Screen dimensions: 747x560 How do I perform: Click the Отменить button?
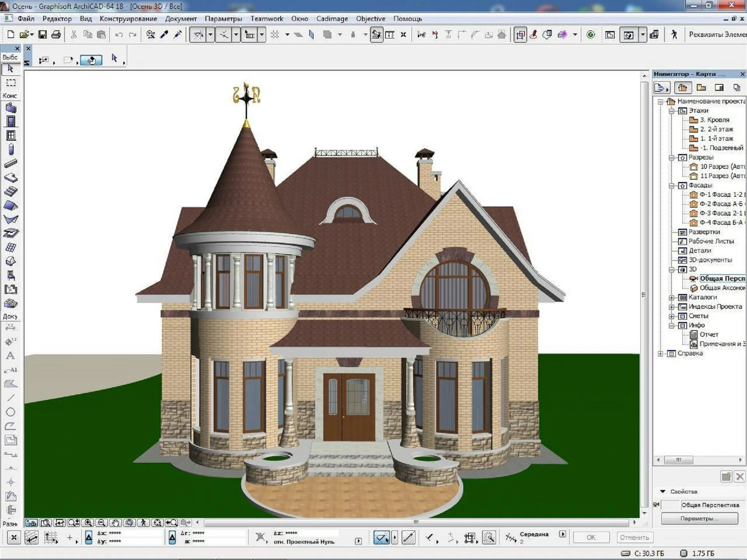click(x=634, y=537)
